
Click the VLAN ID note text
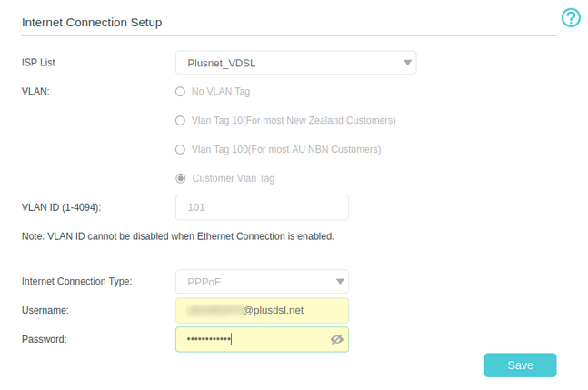coord(177,236)
